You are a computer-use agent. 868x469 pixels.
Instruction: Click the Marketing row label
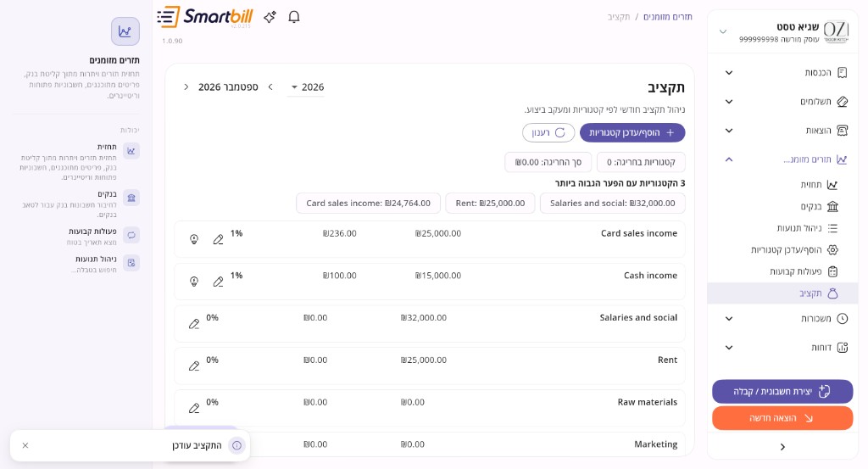click(x=655, y=444)
